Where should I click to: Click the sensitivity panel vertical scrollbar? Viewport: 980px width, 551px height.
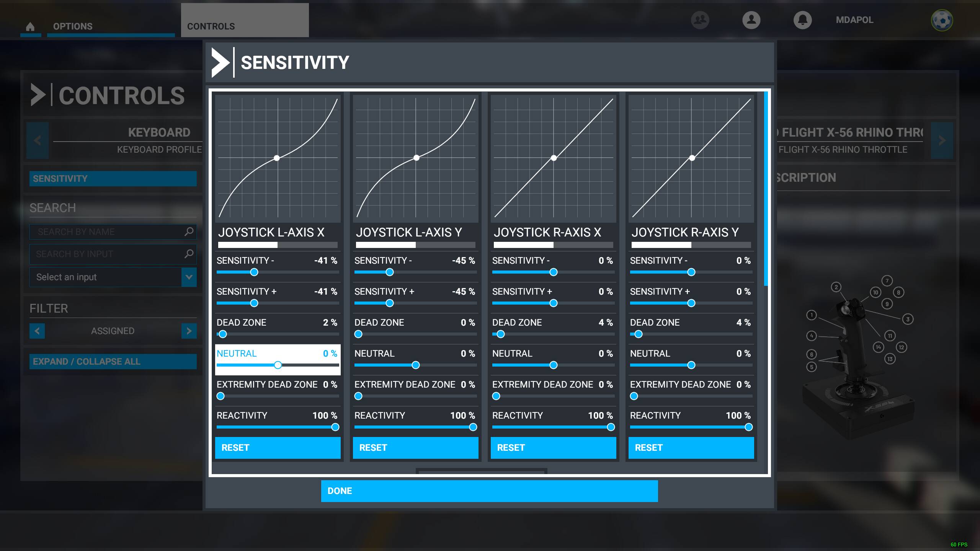[766, 189]
